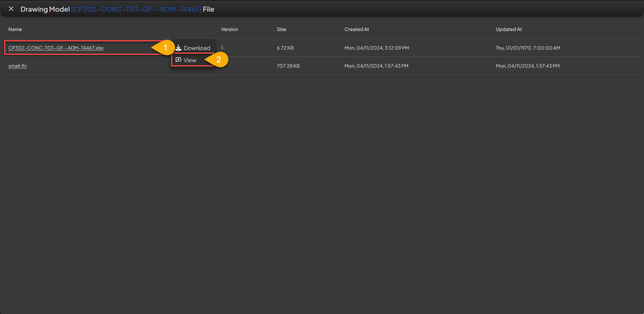Click the yellow callout marker numbered 1
The width and height of the screenshot is (644, 314).
click(x=165, y=48)
